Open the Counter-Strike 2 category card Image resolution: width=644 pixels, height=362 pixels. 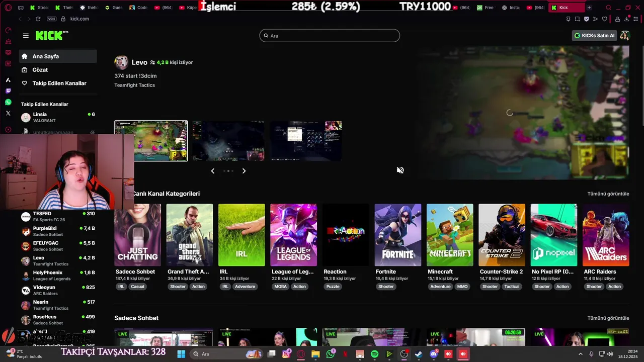click(x=502, y=235)
